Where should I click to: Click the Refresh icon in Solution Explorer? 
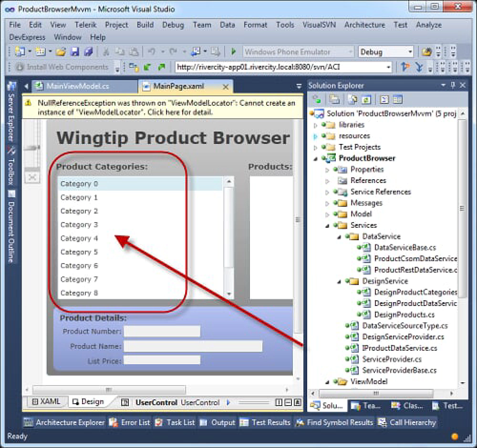(x=366, y=100)
